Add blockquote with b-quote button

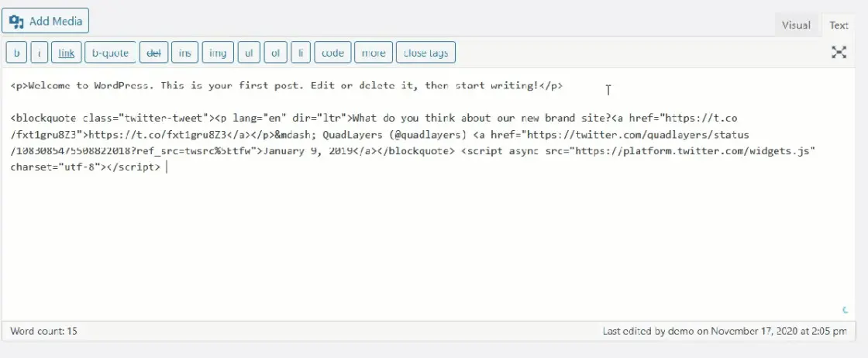click(x=110, y=53)
